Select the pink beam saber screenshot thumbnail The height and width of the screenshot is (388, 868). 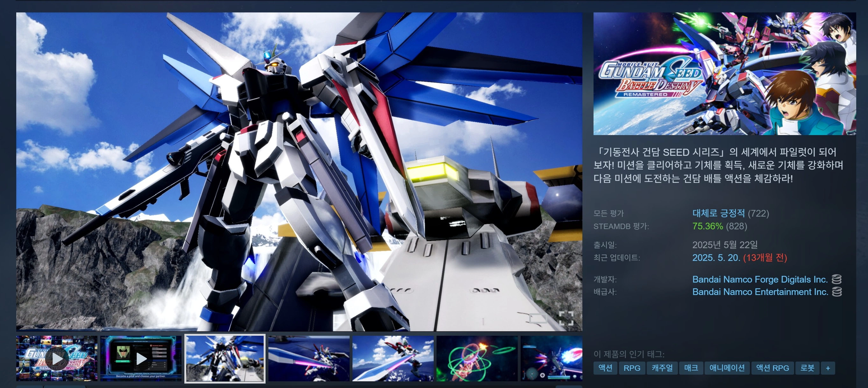click(x=309, y=358)
